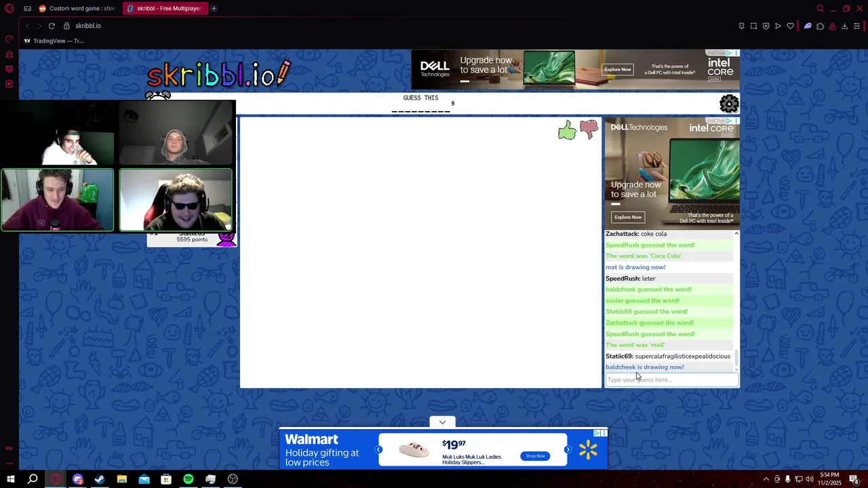Switch to Custom word game Reddit tab
This screenshot has width=868, height=488.
click(x=78, y=8)
